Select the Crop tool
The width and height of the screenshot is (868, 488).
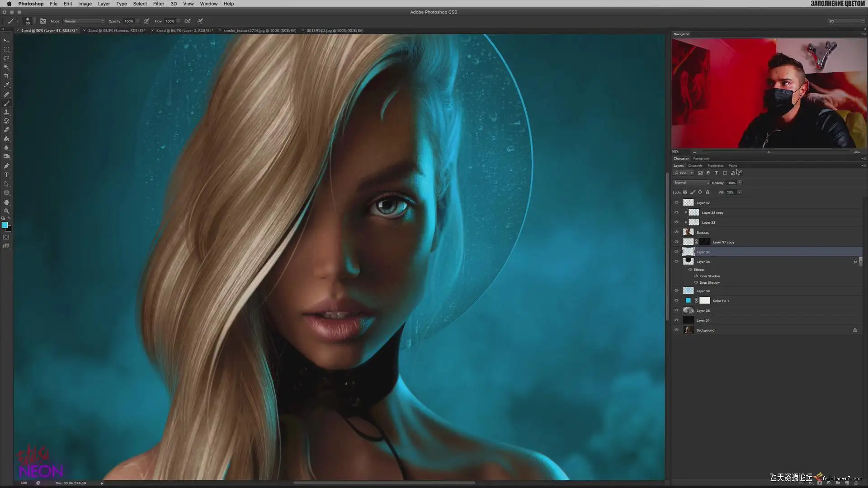(6, 76)
